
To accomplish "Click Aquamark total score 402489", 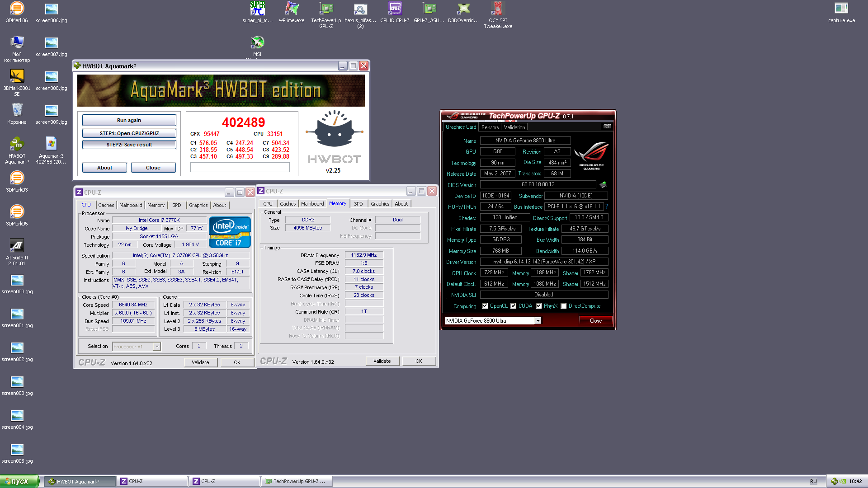I will 243,122.
